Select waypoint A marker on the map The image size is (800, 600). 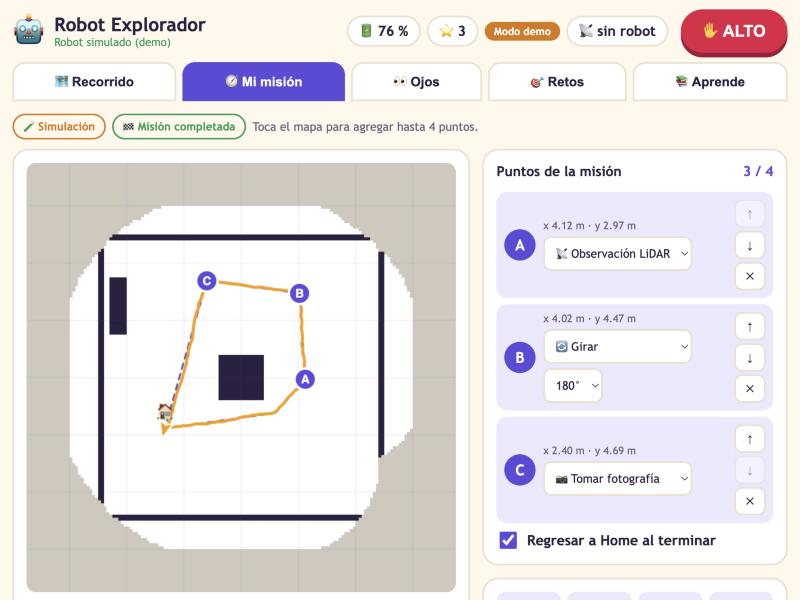(305, 379)
